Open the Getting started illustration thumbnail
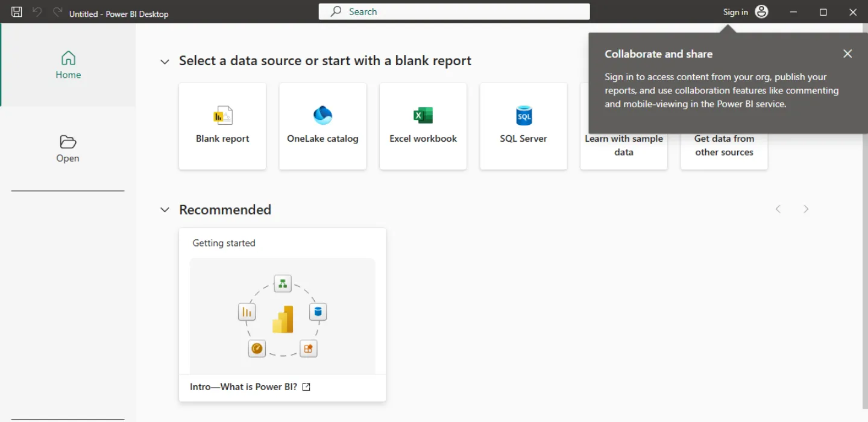The height and width of the screenshot is (422, 868). point(283,316)
